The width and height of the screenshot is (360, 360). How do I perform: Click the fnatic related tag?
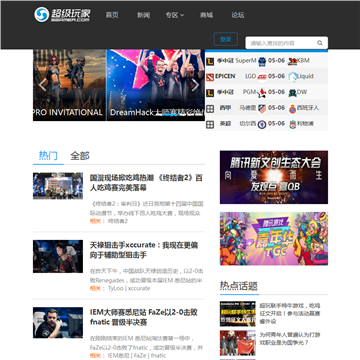tap(158, 356)
